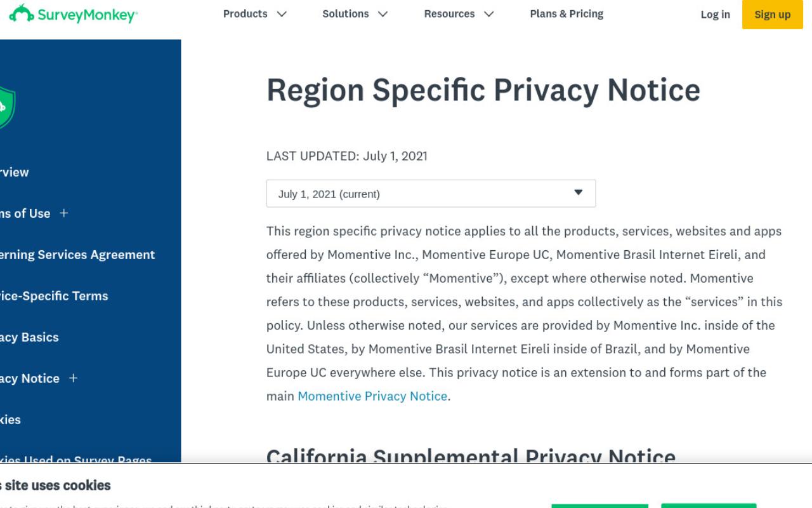Open Governing Services Agreement in sidebar
The width and height of the screenshot is (812, 508).
point(77,255)
